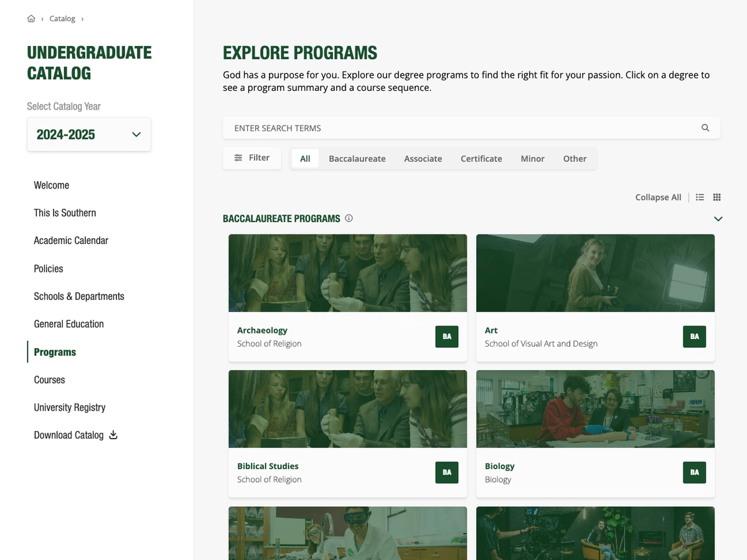Open University Registry in sidebar
Viewport: 747px width, 560px height.
(70, 408)
